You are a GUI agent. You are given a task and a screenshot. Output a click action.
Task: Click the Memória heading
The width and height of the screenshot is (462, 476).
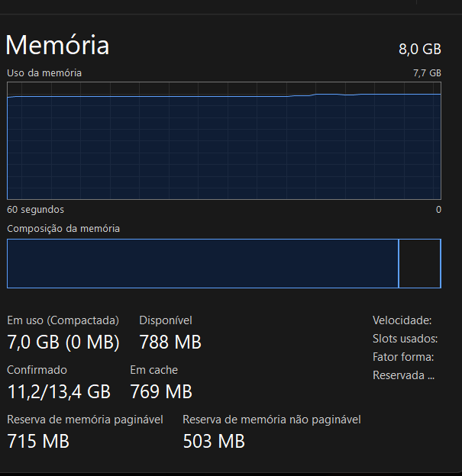click(x=57, y=46)
